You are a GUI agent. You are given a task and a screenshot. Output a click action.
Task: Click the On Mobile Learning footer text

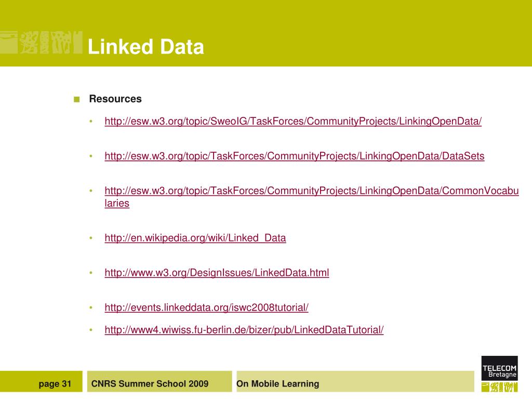point(277,384)
